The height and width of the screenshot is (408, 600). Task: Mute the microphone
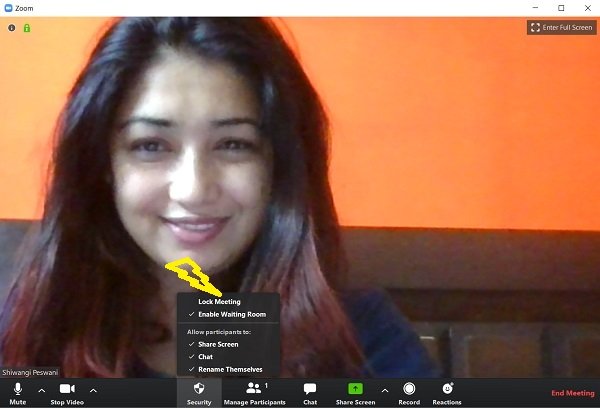18,393
